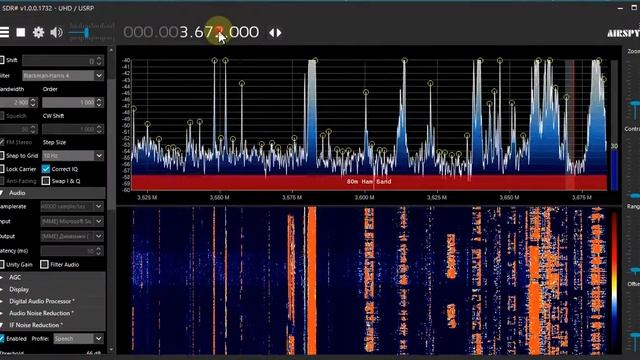The height and width of the screenshot is (360, 640).
Task: Adjust the Contrast slider handle
Action: click(x=634, y=195)
